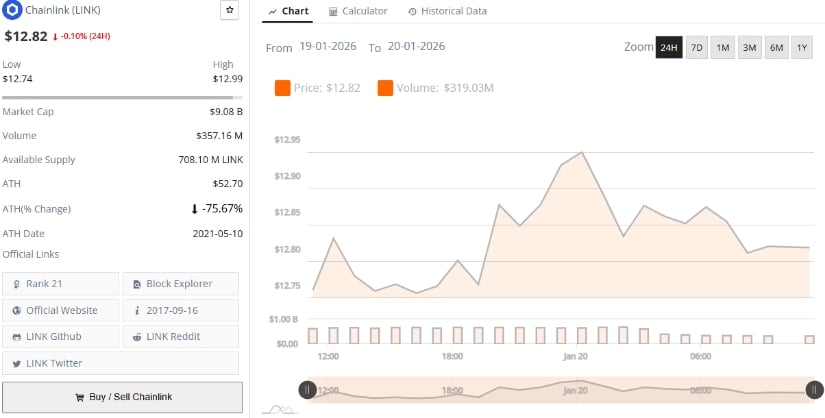Toggle the Volume series legend swatch

385,89
